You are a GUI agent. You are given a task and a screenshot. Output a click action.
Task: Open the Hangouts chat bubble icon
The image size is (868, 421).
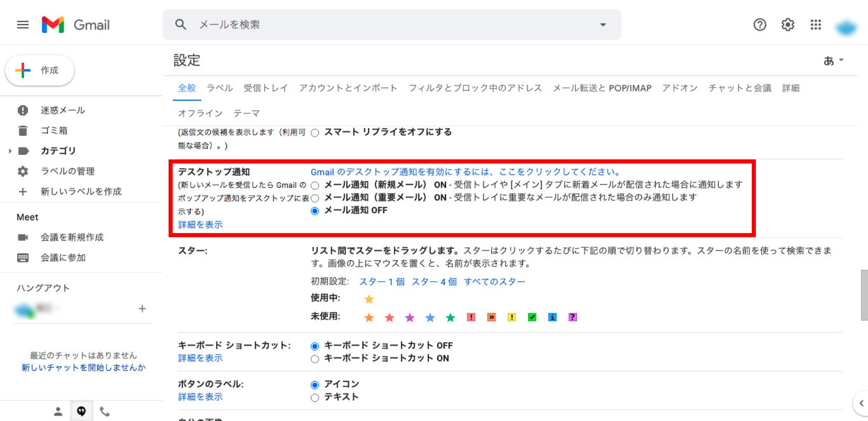pyautogui.click(x=81, y=411)
